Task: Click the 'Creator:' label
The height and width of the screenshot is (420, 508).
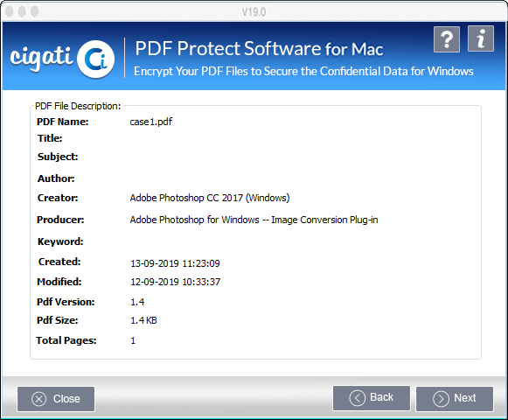Action: tap(58, 198)
